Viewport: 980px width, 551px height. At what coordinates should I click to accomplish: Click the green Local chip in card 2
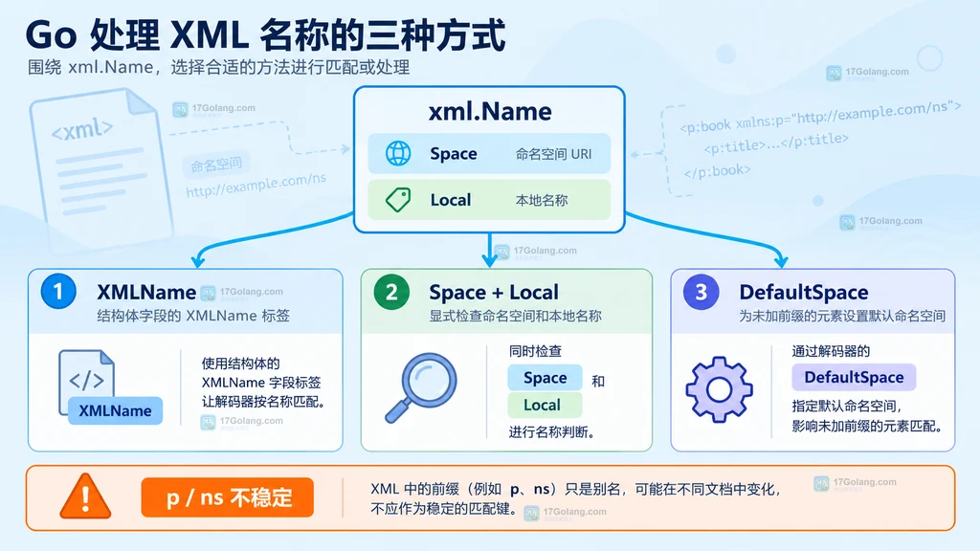tap(545, 406)
